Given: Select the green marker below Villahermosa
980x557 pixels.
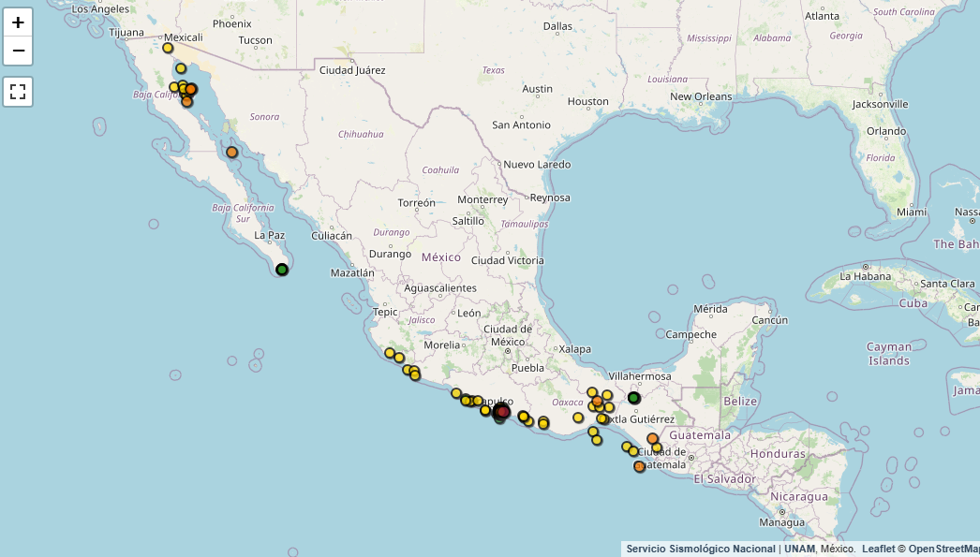Looking at the screenshot, I should (633, 398).
